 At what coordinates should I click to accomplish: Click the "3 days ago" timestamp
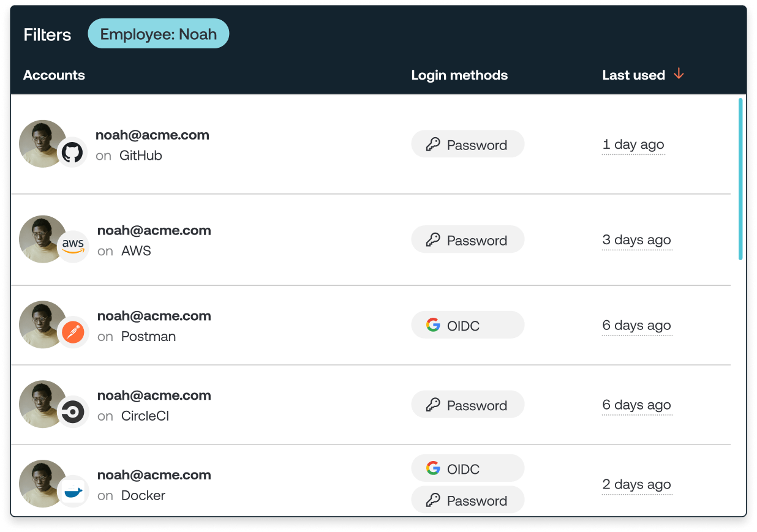tap(636, 240)
